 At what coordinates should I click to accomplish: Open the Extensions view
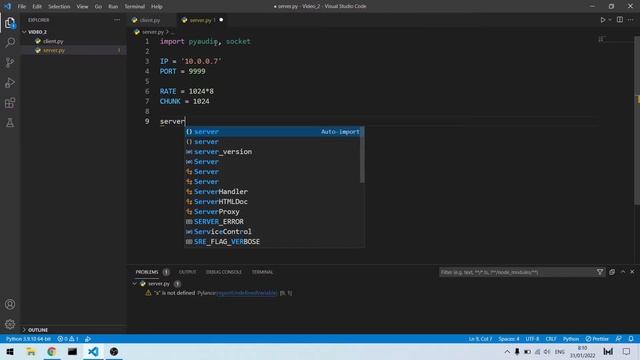10,102
